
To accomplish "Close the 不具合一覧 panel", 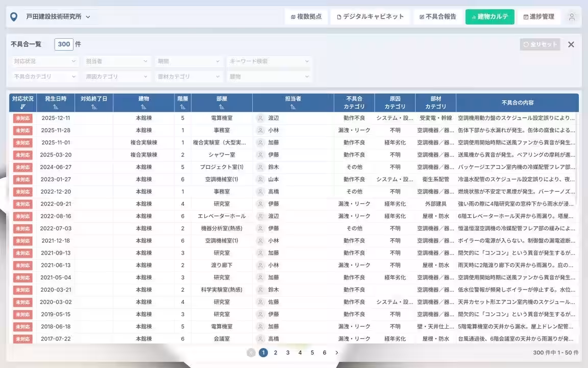I will click(x=571, y=44).
